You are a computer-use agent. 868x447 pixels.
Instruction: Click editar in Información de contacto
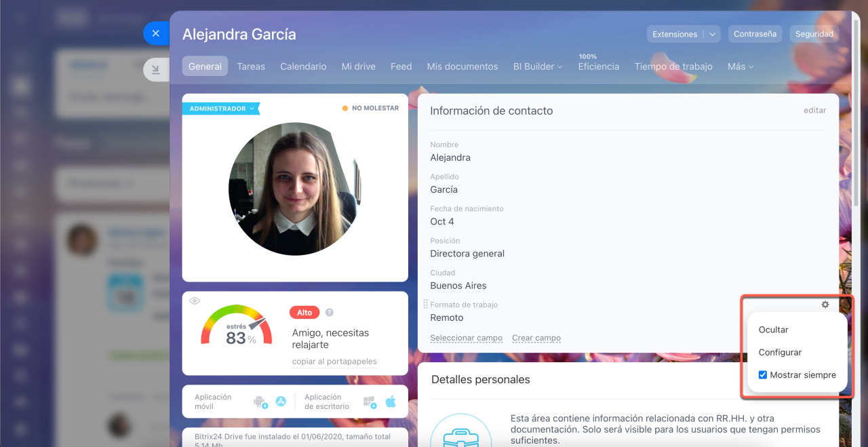coord(815,111)
